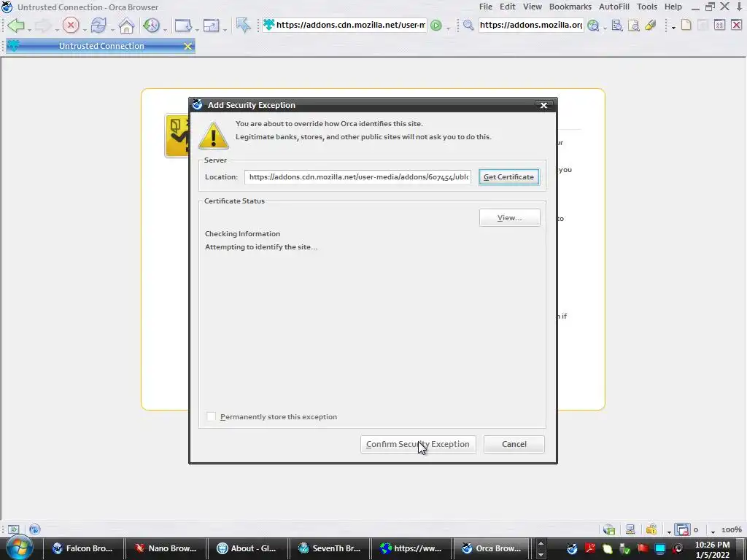Expand the new window dropdown arrow
This screenshot has height=560, width=747.
click(197, 29)
